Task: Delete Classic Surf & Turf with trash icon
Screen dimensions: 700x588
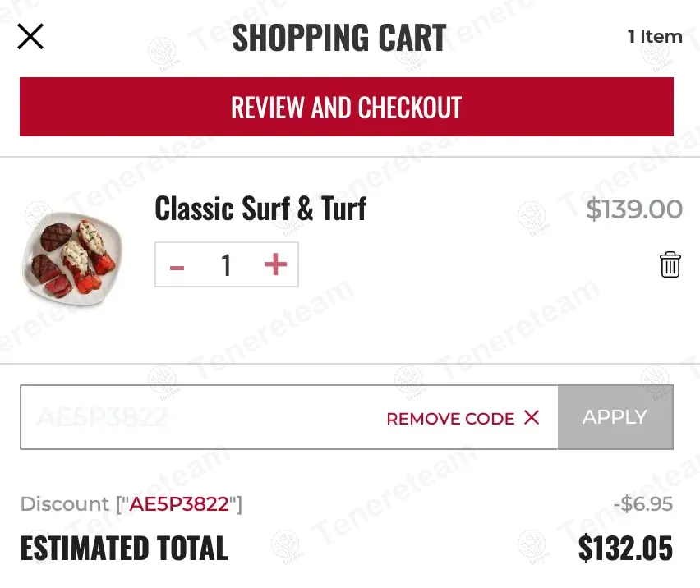Action: coord(670,264)
